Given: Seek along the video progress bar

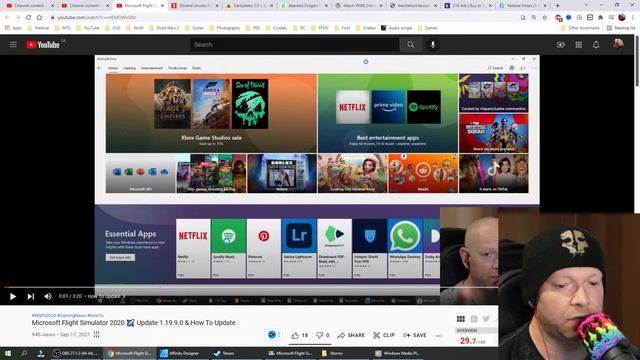Looking at the screenshot, I should tap(251, 287).
